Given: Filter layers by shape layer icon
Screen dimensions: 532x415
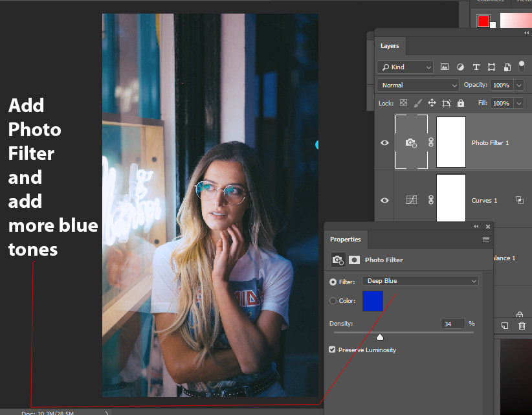Looking at the screenshot, I should coord(491,67).
